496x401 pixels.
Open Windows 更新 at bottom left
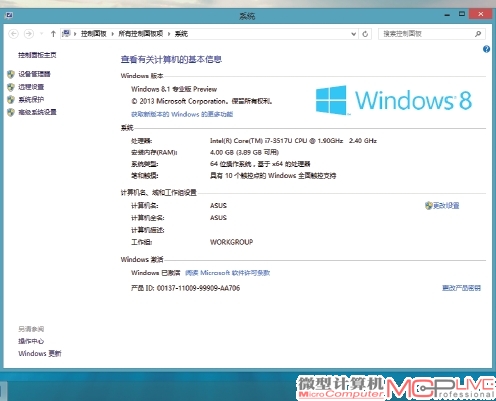tap(40, 353)
